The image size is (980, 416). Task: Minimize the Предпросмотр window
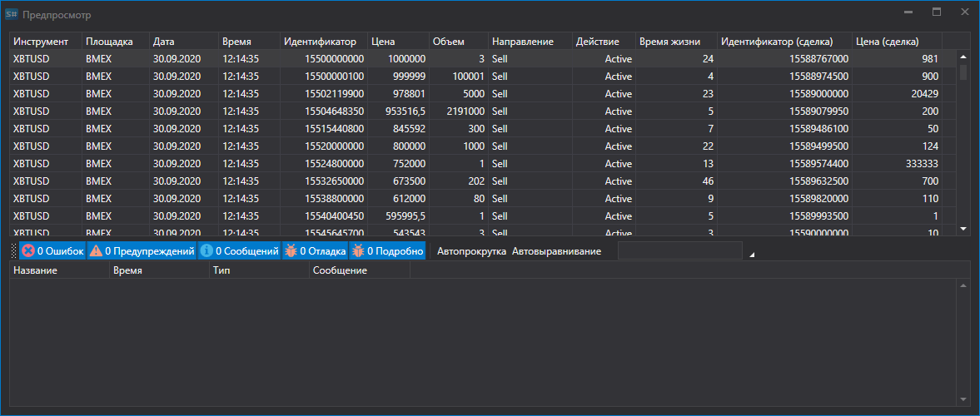908,12
